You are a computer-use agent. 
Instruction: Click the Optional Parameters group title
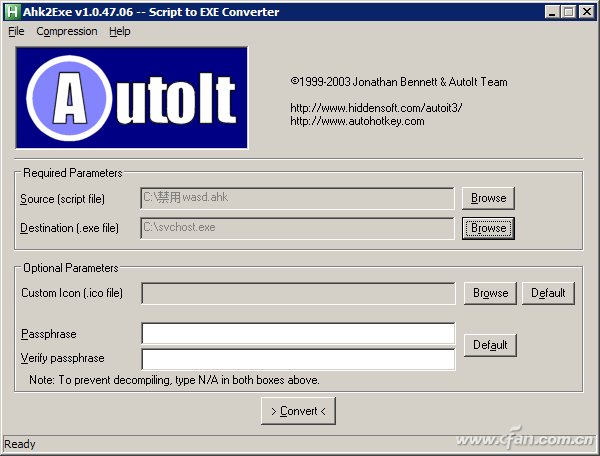(x=71, y=268)
